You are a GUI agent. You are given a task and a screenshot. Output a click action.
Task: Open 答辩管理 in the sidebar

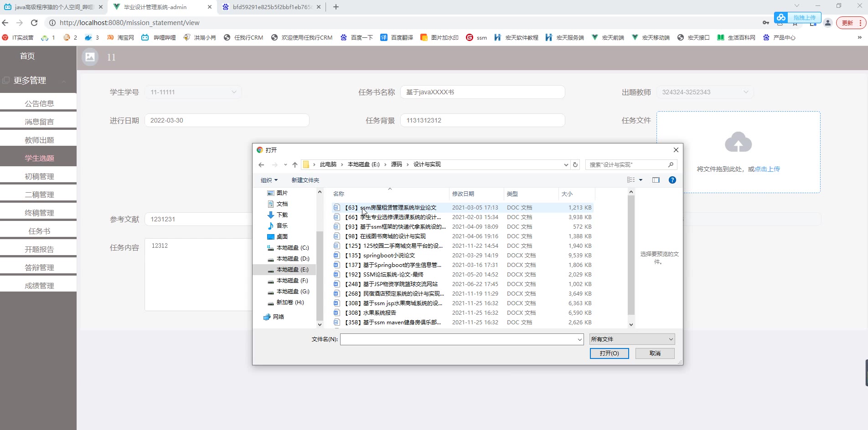pos(39,267)
